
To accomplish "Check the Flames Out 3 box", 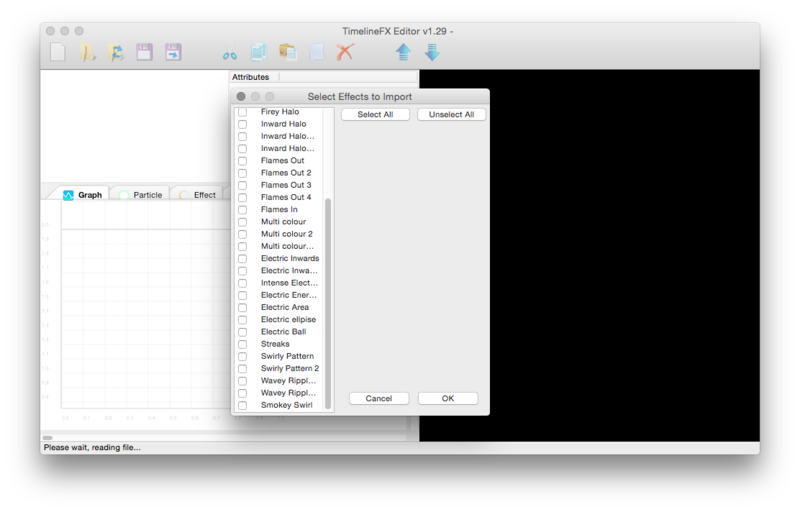I will 242,185.
